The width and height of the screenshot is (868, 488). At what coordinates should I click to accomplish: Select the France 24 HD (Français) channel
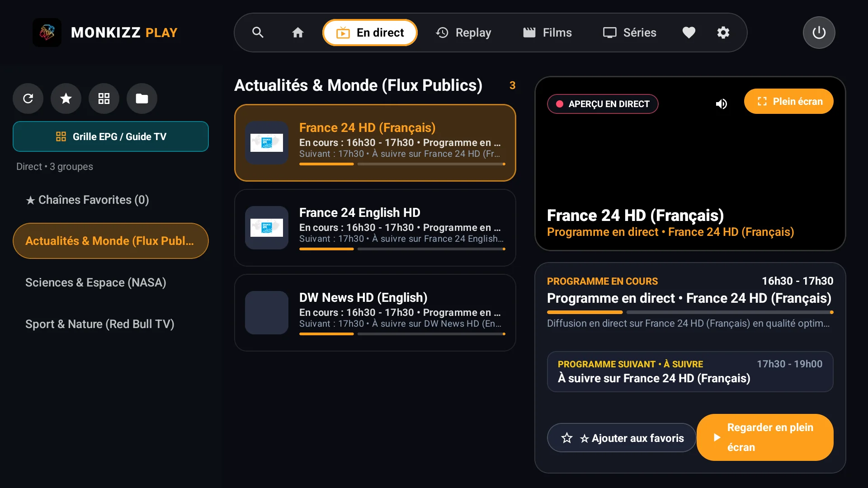tap(375, 143)
